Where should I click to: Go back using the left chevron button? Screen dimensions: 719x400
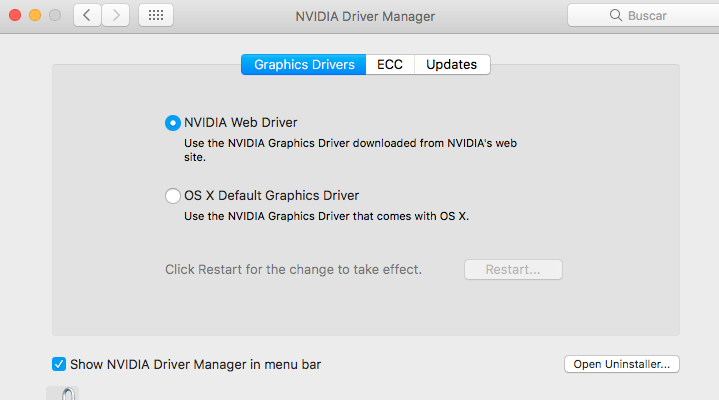coord(87,16)
